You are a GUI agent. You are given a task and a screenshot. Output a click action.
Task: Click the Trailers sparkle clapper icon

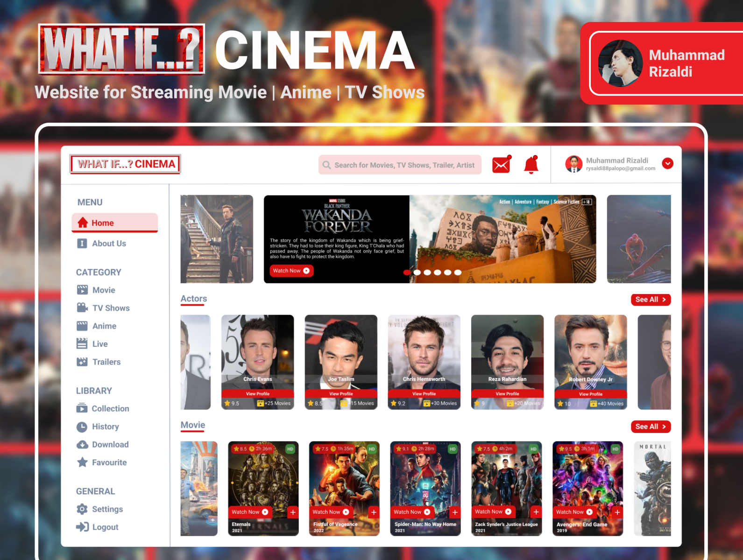point(82,362)
